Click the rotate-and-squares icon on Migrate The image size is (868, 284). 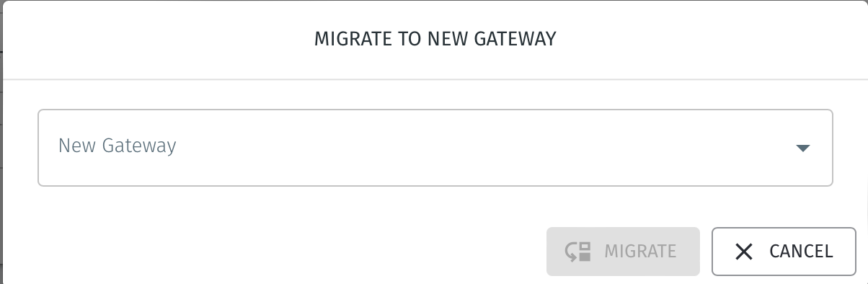click(x=578, y=251)
